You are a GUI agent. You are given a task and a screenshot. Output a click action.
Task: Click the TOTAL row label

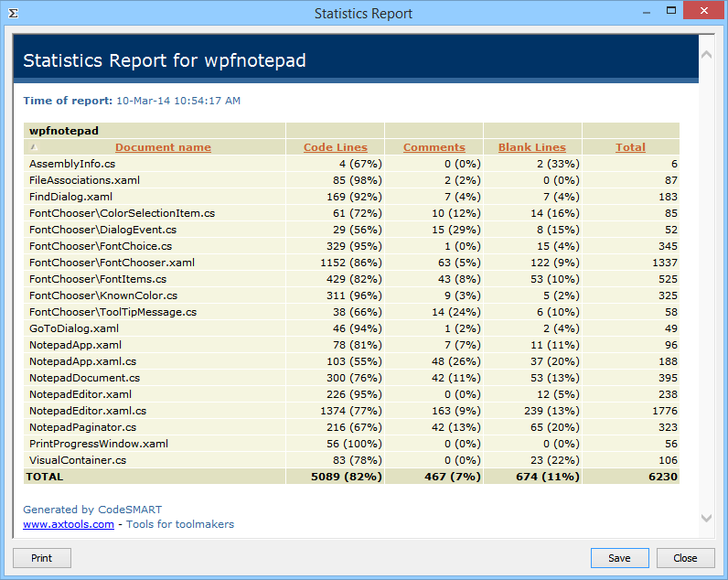[45, 477]
